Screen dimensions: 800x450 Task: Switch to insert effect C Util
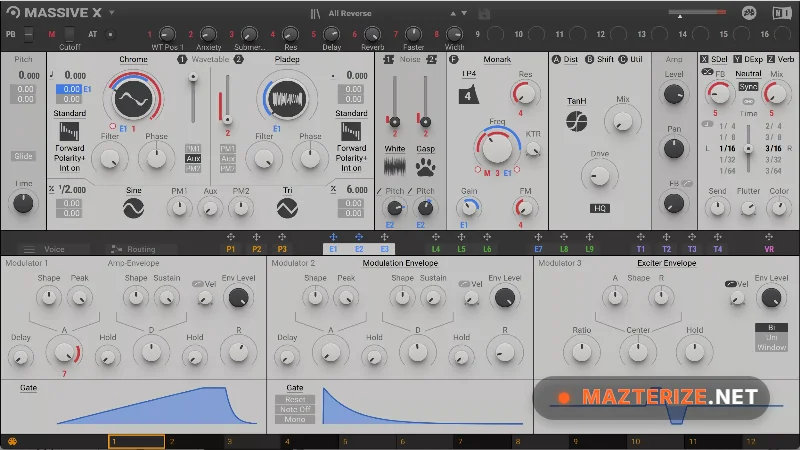point(631,59)
